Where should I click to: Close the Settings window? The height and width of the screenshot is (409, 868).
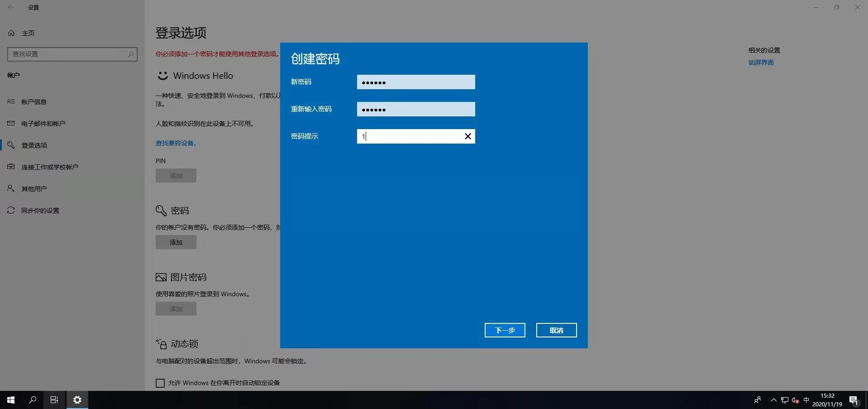point(858,7)
